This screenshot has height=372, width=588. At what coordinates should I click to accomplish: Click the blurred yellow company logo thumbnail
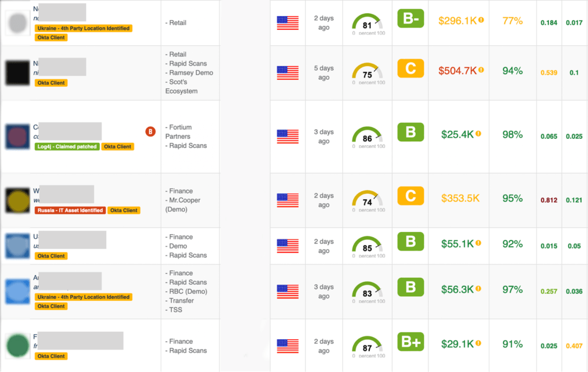pos(18,200)
